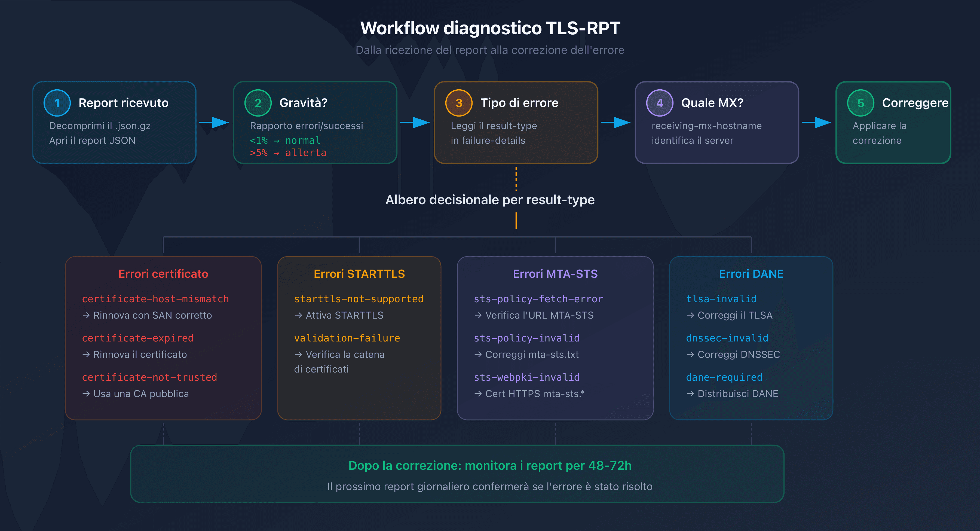This screenshot has height=531, width=980.
Task: Click the 'certificate-expired' code link
Action: [x=138, y=338]
